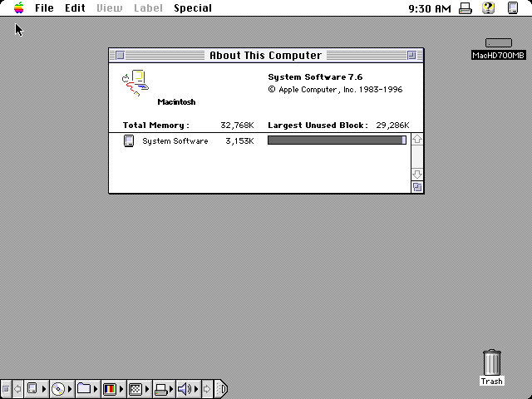Open the Edit menu
532x399 pixels.
[x=75, y=8]
